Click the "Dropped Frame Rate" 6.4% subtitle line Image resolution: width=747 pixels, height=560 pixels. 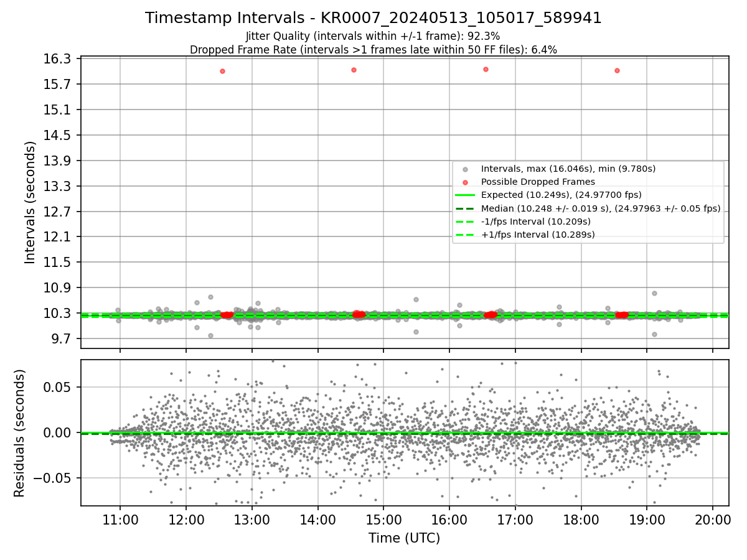point(374,50)
